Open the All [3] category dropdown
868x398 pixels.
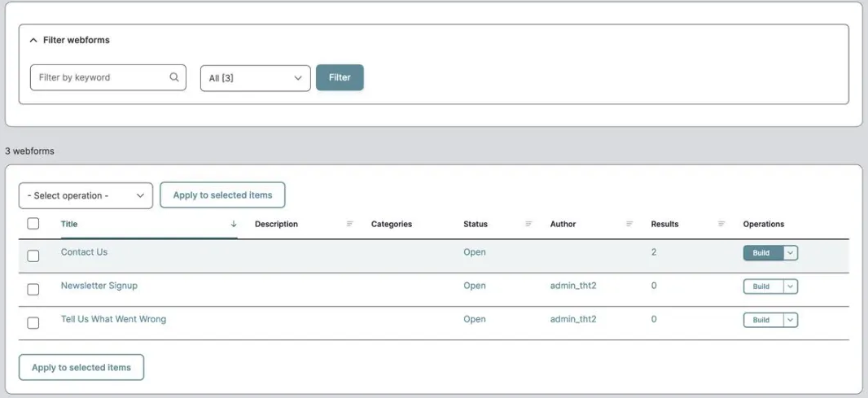[x=255, y=78]
